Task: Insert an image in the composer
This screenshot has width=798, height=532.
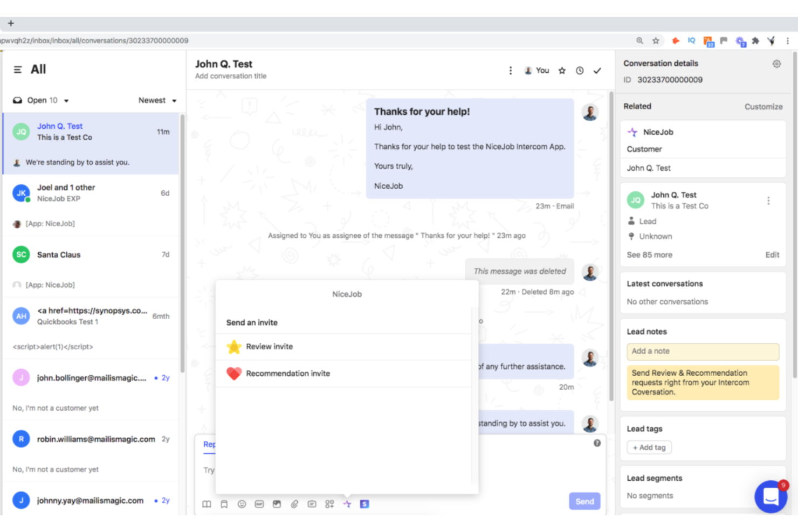Action: tap(277, 504)
